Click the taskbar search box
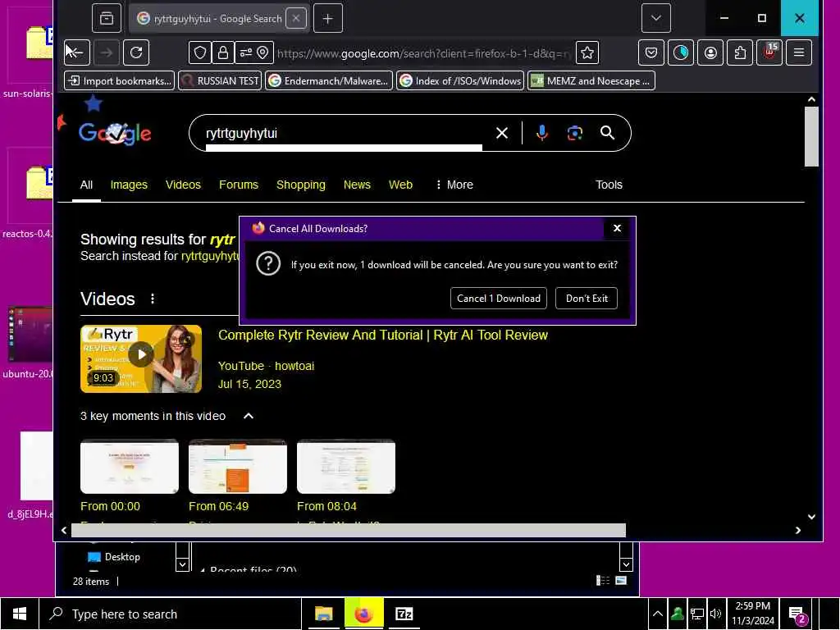Viewport: 840px width, 630px height. point(171,614)
